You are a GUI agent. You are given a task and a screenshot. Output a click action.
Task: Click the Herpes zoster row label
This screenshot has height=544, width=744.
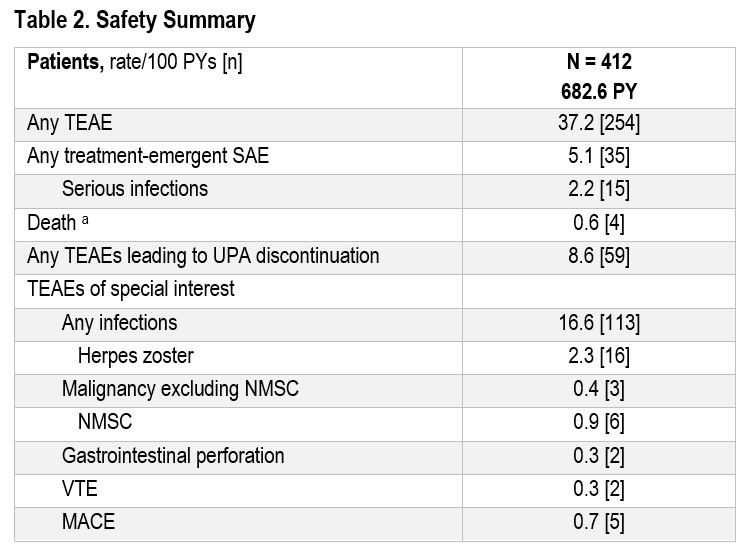(135, 355)
